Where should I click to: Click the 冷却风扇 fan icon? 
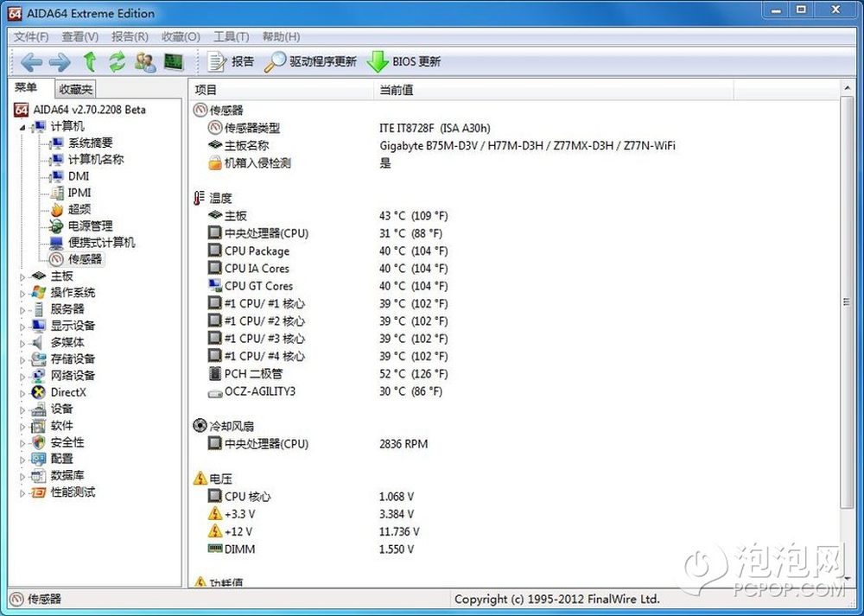pyautogui.click(x=200, y=425)
